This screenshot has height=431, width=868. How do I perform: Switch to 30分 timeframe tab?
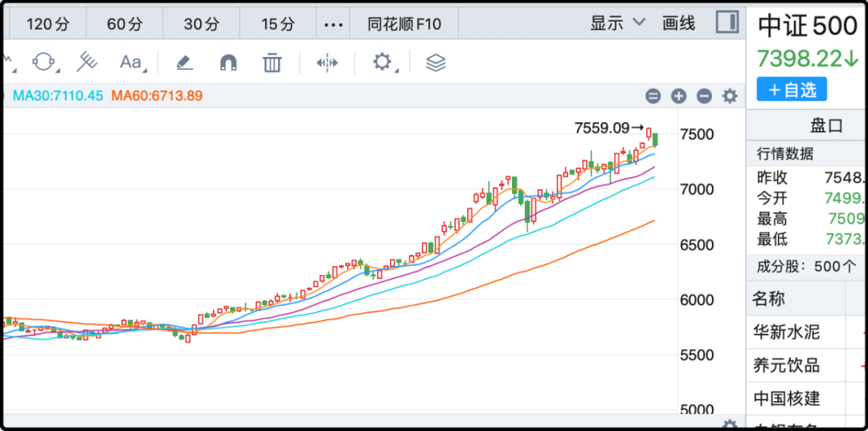[202, 24]
